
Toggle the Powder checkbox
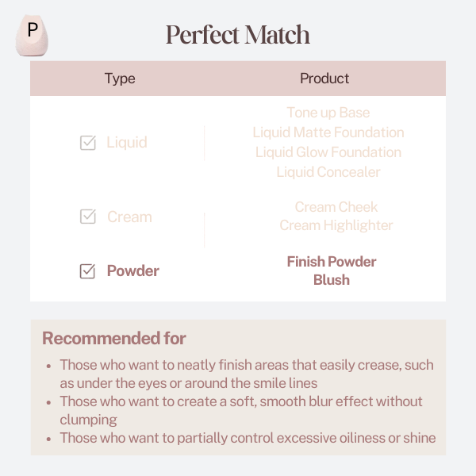(87, 271)
